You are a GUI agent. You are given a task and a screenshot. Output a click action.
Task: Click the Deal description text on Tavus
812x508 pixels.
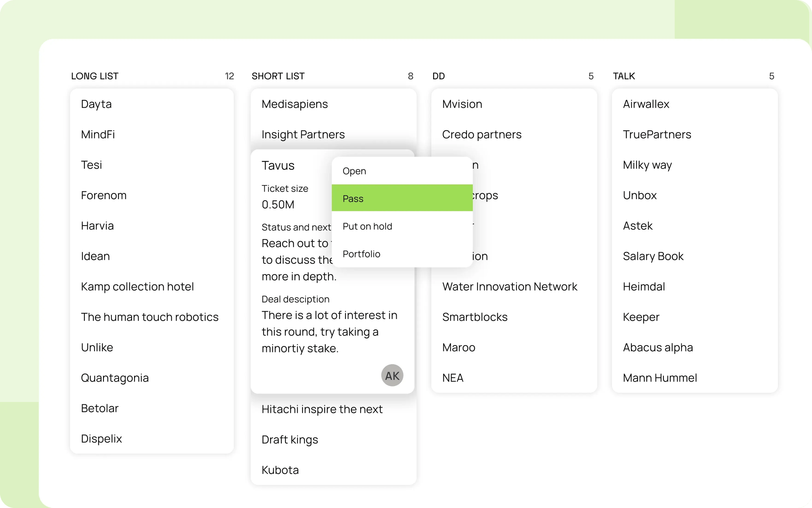click(329, 332)
